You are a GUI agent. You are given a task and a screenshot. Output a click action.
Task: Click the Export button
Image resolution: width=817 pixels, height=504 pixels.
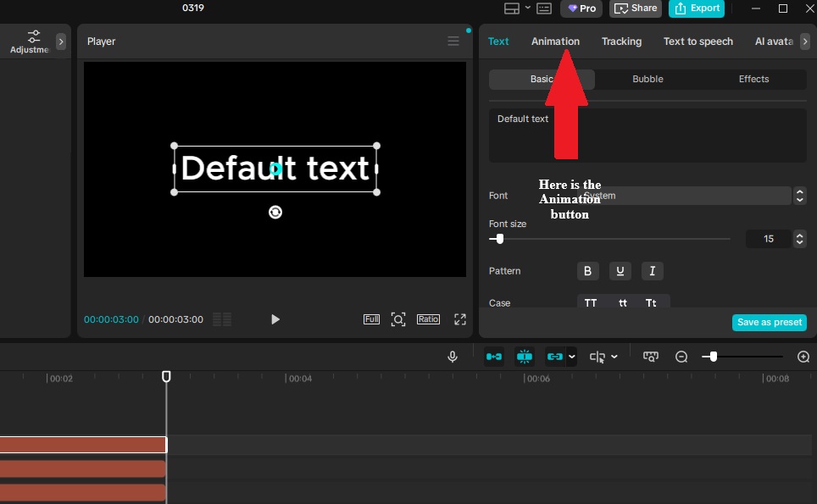tap(697, 8)
